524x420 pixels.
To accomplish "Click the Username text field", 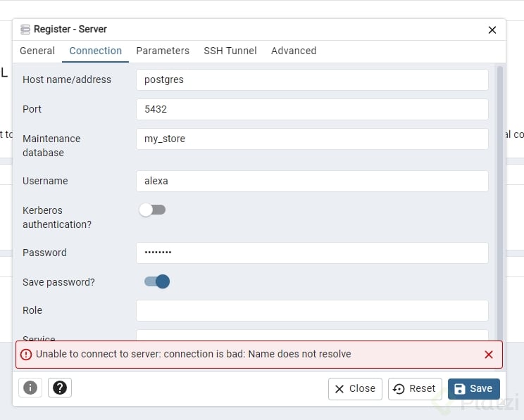I will click(x=312, y=181).
